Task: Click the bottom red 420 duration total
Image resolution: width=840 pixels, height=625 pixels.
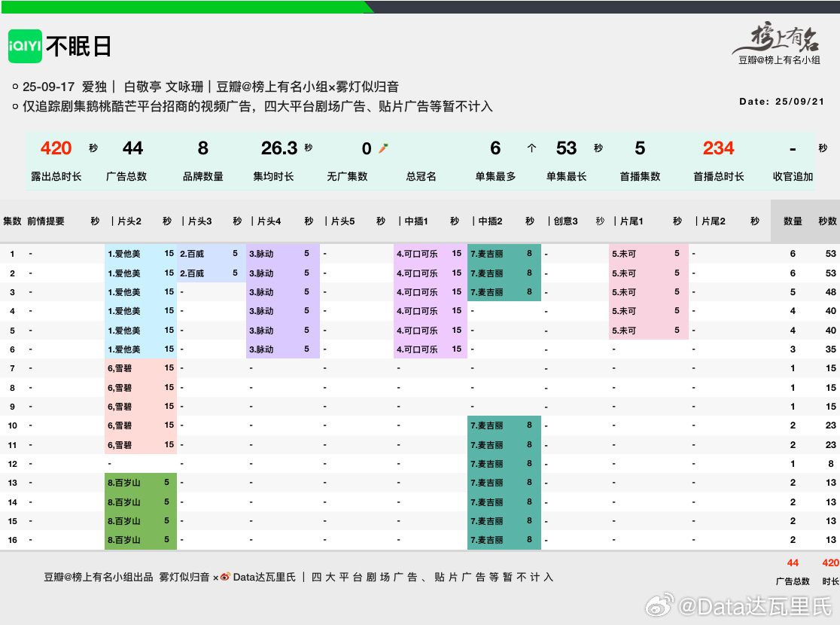Action: point(831,562)
